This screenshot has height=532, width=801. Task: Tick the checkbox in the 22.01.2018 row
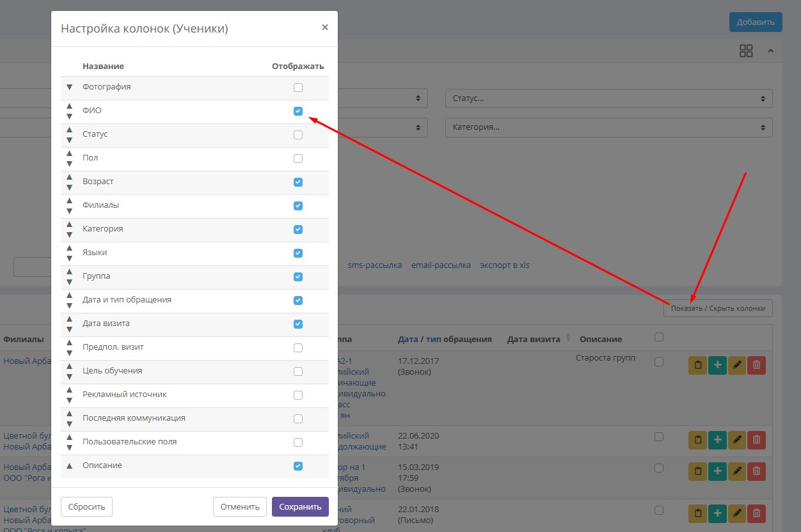click(659, 510)
